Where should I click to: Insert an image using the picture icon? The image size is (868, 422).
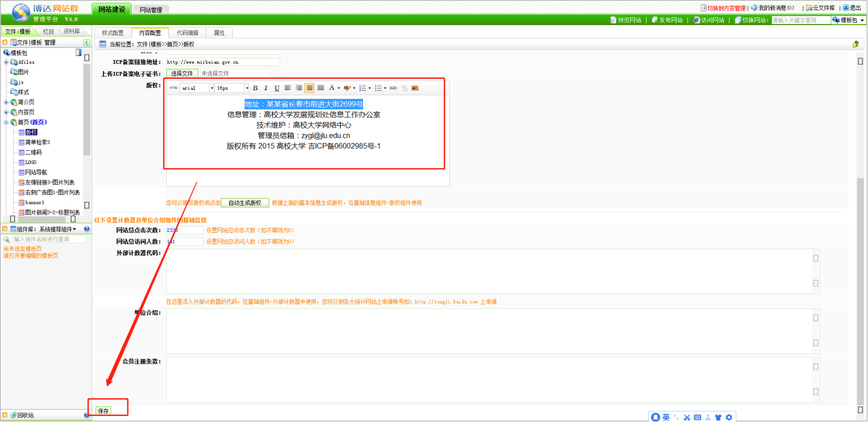pos(415,88)
